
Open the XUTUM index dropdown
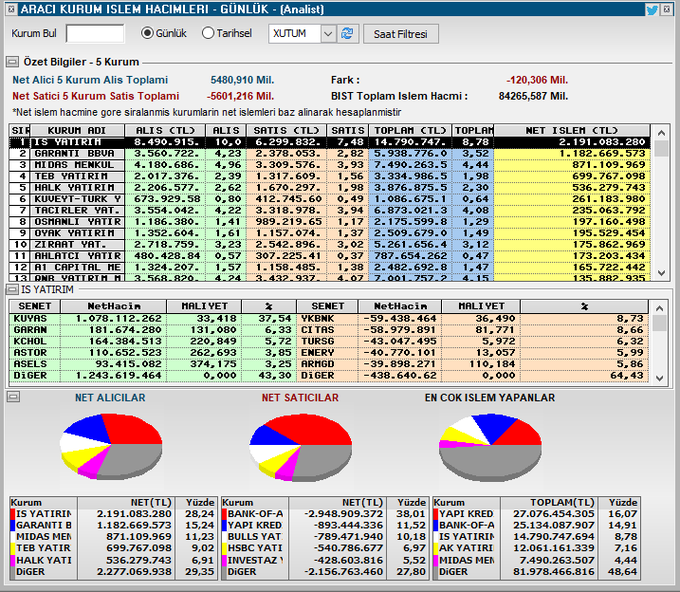pos(328,34)
